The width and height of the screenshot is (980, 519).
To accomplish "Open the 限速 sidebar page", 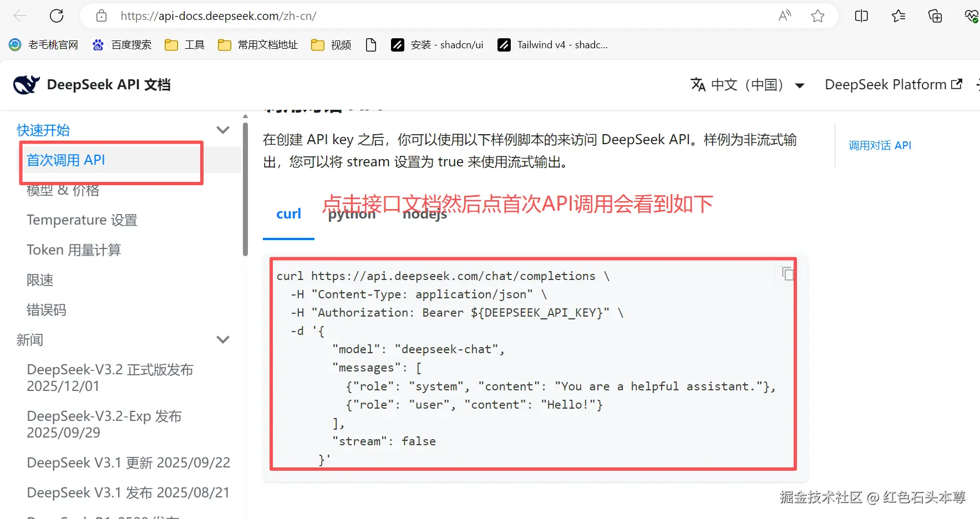I will click(x=40, y=280).
